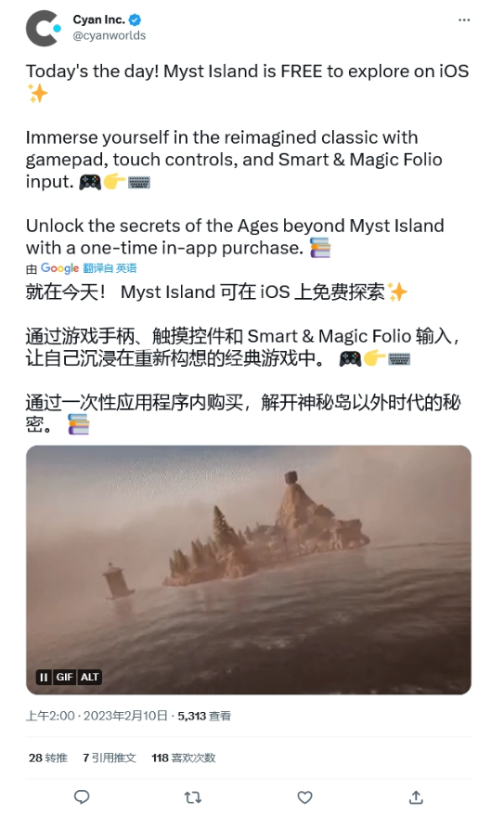Click the reply speech bubble icon
504x816 pixels.
(x=82, y=797)
